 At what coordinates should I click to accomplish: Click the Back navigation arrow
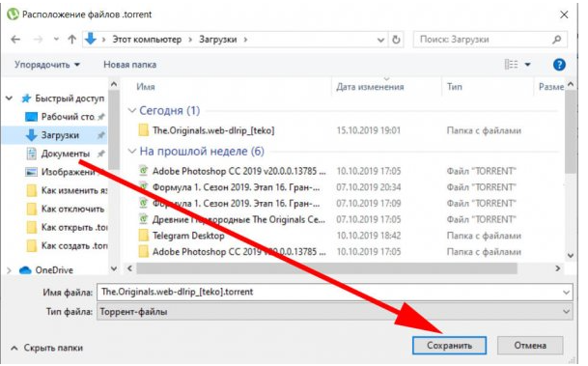(x=15, y=40)
